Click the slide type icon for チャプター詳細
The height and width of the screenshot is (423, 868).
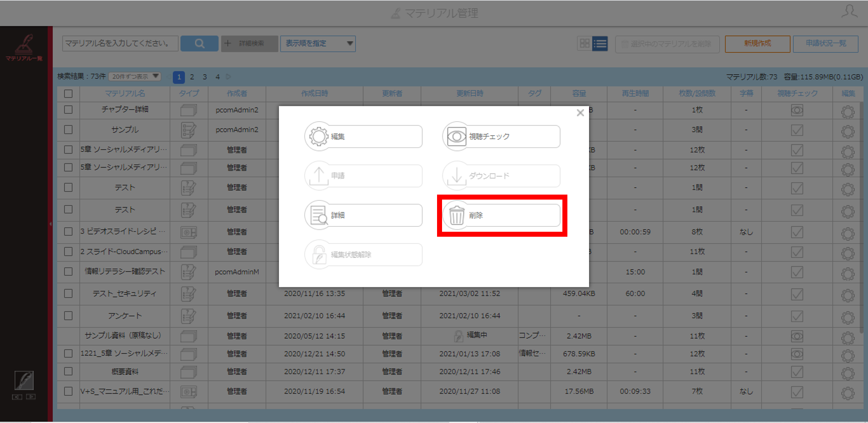tap(189, 110)
